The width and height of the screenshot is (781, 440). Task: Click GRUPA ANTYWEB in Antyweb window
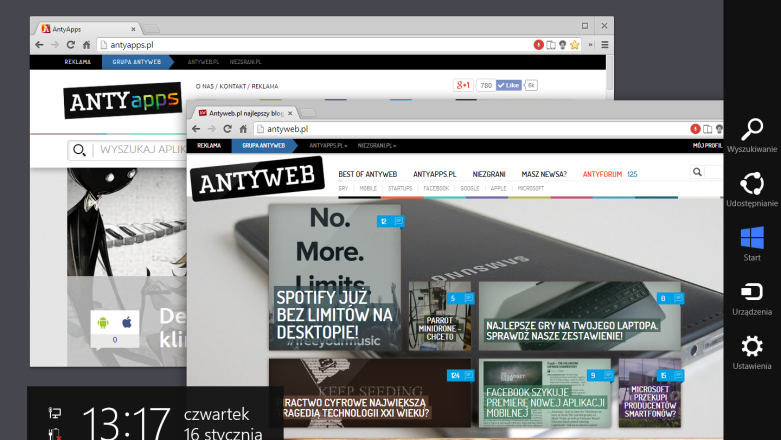tap(263, 146)
